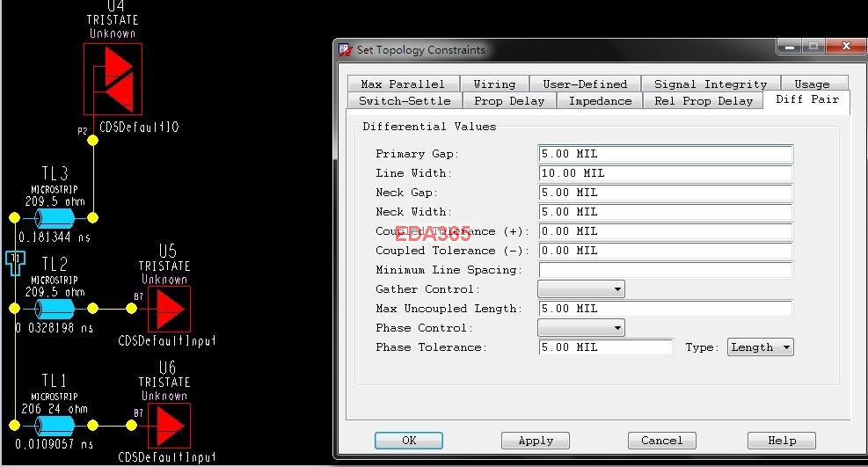Click the Phase Tolerance input field

(x=606, y=347)
